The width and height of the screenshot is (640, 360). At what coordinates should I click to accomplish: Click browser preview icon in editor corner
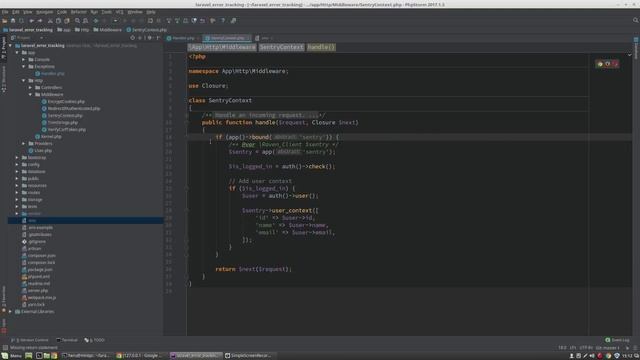600,64
